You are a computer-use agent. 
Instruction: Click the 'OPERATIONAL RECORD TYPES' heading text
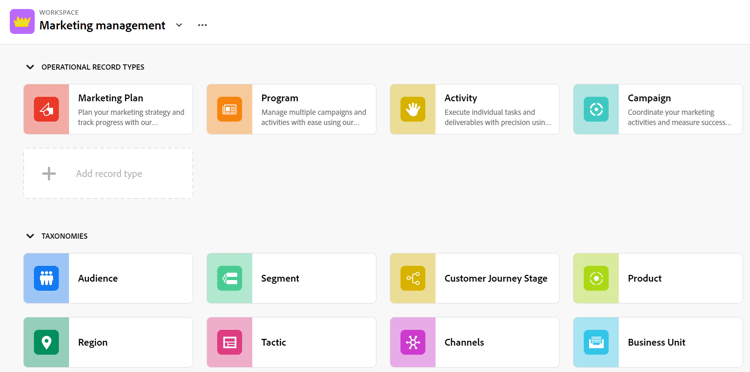click(x=93, y=67)
